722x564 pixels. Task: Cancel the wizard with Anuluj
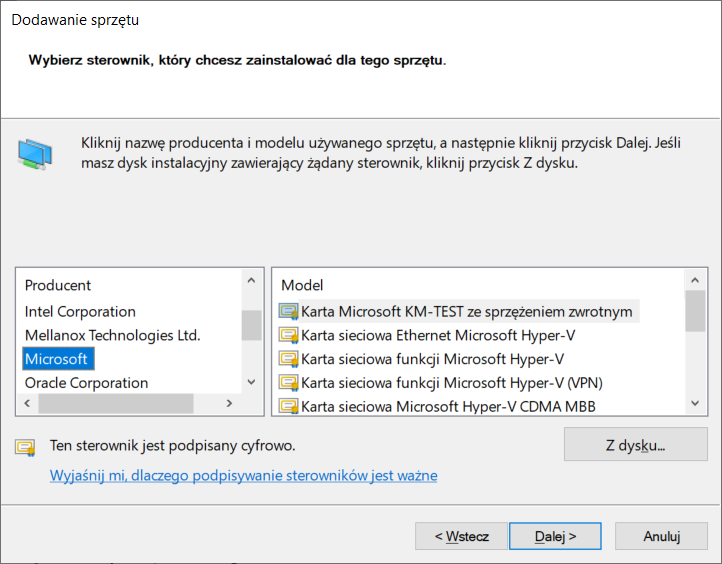tap(661, 536)
